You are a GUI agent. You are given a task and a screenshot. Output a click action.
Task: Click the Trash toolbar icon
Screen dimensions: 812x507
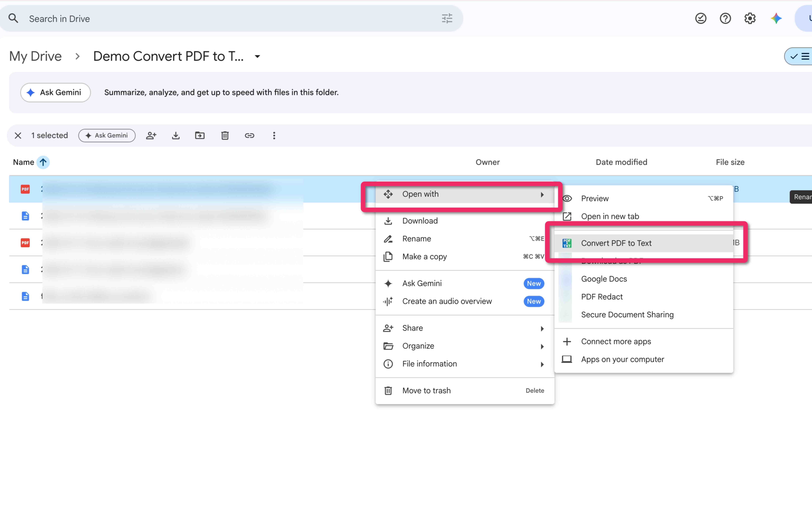[225, 135]
